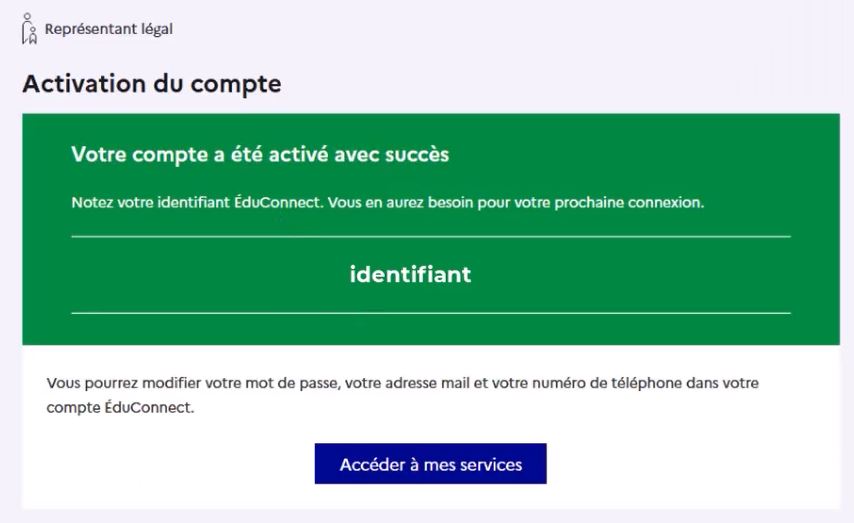Click the "Représentant légal" label text
The width and height of the screenshot is (854, 523).
tap(109, 29)
